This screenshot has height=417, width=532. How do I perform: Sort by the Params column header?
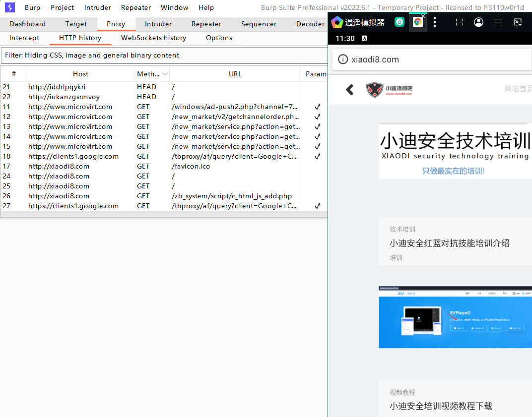click(x=314, y=74)
